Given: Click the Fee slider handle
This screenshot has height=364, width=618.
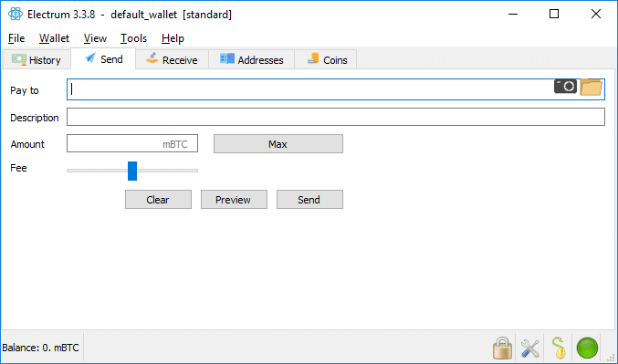Looking at the screenshot, I should [132, 171].
